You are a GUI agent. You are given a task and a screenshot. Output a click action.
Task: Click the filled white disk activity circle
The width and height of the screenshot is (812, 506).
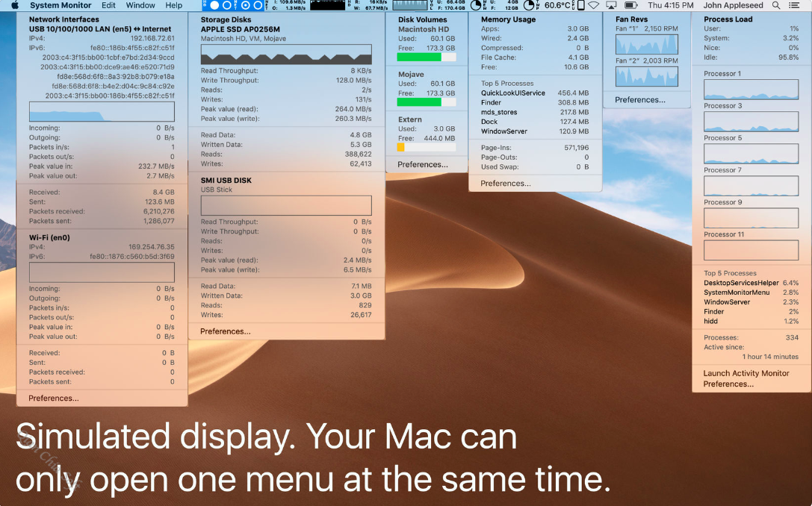pyautogui.click(x=214, y=5)
